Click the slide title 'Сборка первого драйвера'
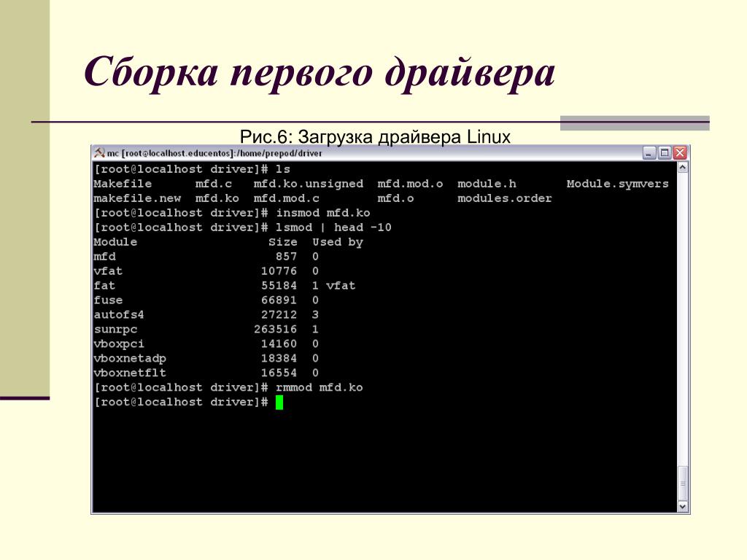This screenshot has width=747, height=560. [x=320, y=74]
